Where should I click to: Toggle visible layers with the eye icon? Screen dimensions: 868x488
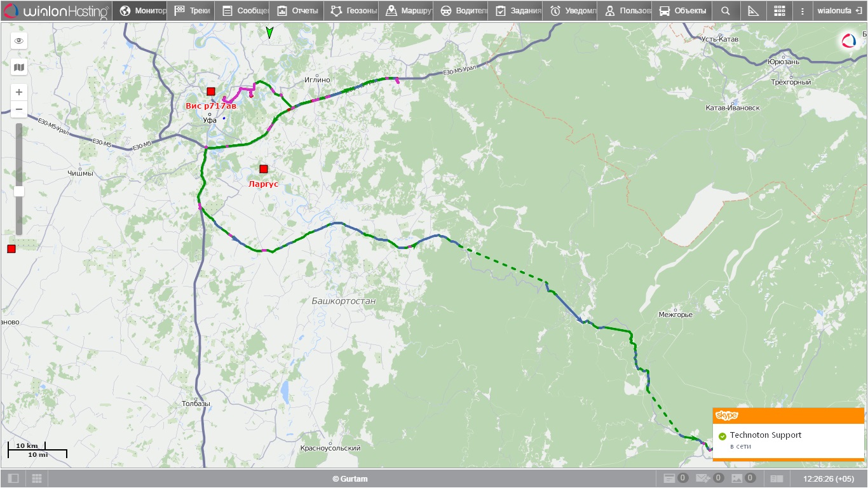(x=19, y=41)
